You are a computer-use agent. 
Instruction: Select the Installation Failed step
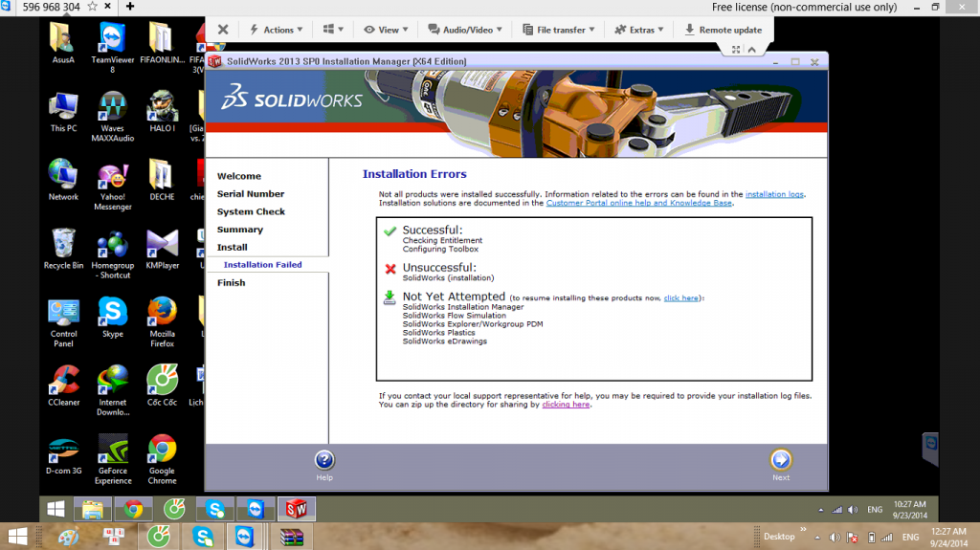[x=262, y=265]
